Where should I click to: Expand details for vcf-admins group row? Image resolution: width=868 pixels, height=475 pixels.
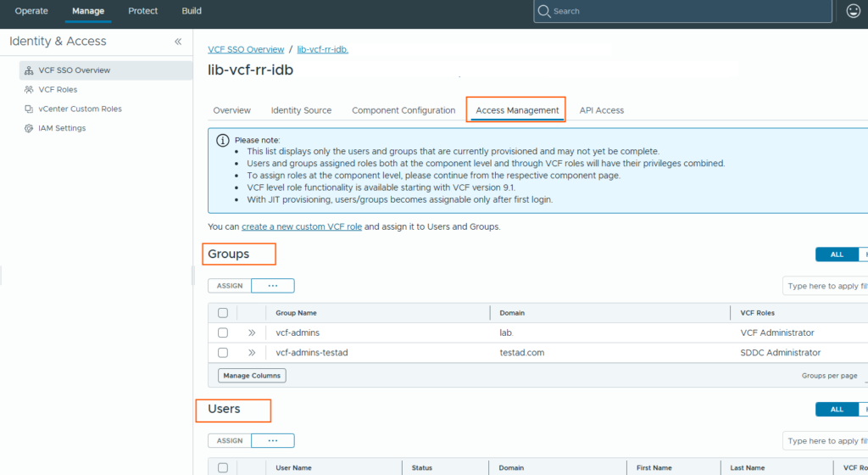pyautogui.click(x=252, y=332)
